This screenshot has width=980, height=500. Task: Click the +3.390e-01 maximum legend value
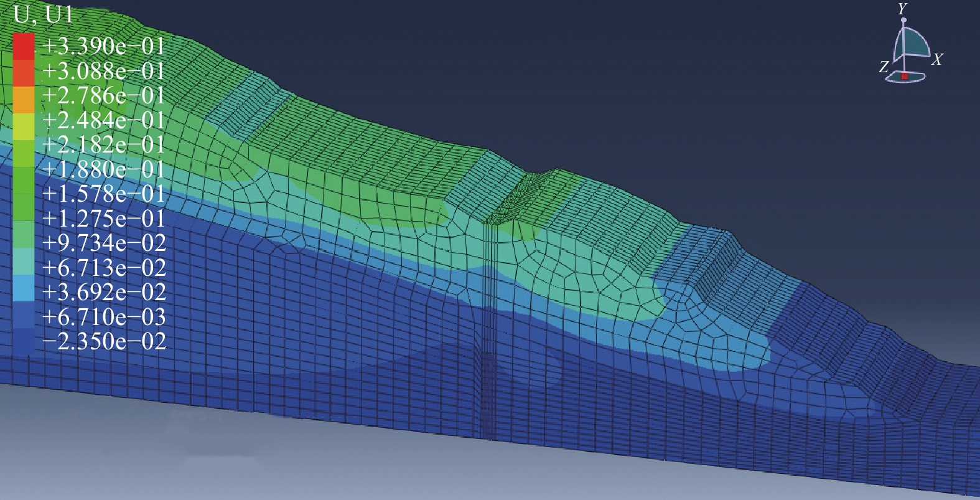[x=103, y=46]
